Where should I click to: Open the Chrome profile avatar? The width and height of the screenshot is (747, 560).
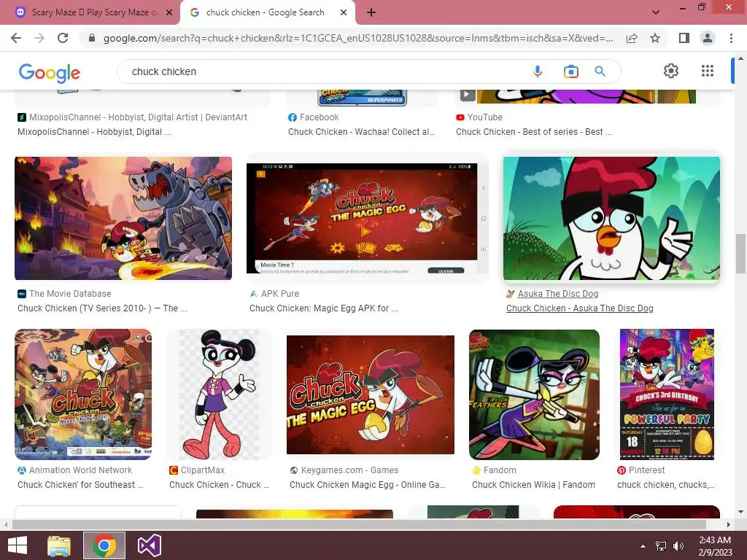click(x=708, y=38)
